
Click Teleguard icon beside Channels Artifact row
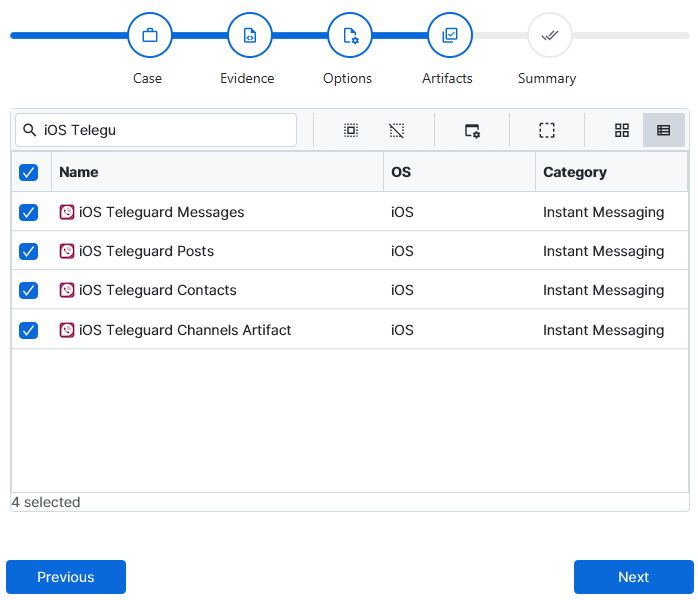click(x=67, y=330)
